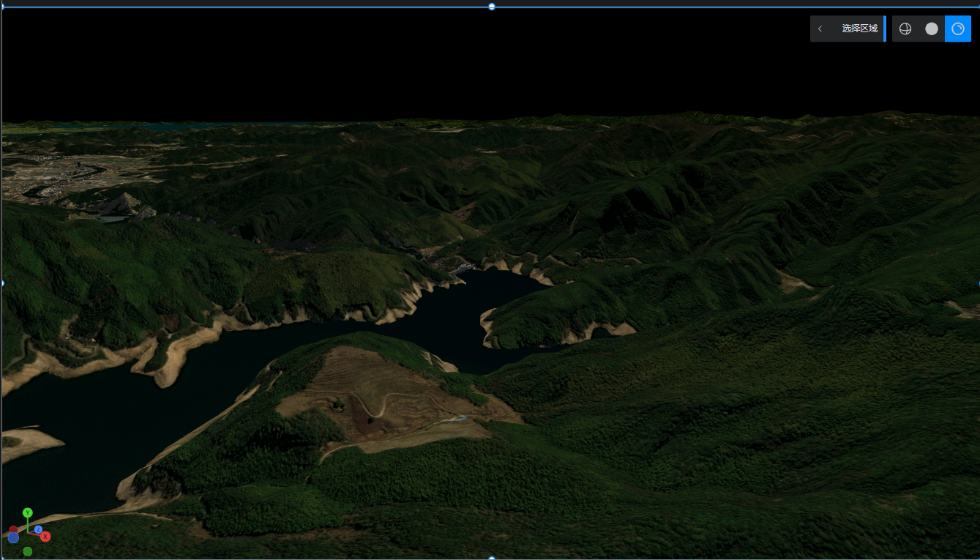Viewport: 980px width, 560px height.
Task: Click the blue Z axis gizmo handle
Action: tap(38, 529)
